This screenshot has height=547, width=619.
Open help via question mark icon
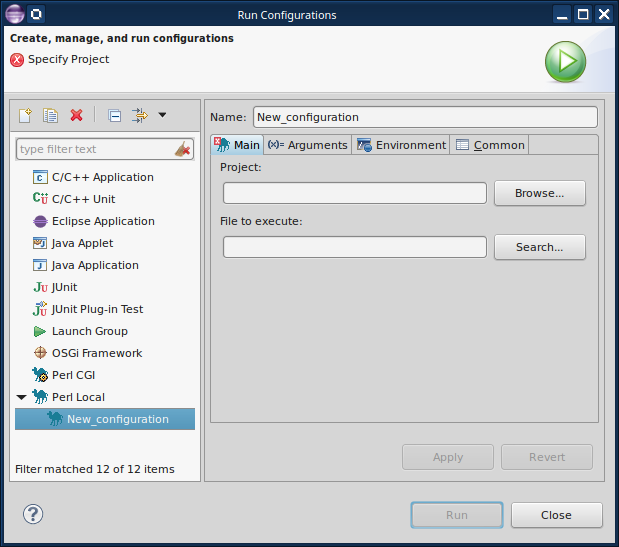click(x=33, y=514)
